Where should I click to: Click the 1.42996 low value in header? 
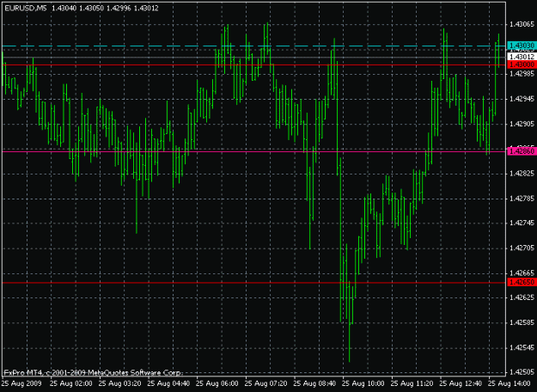[119, 9]
